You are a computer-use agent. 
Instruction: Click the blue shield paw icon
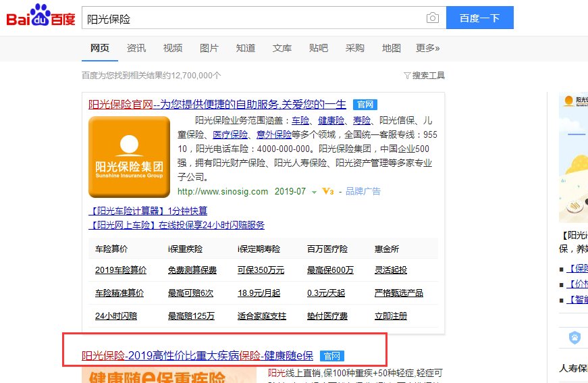pos(574,338)
